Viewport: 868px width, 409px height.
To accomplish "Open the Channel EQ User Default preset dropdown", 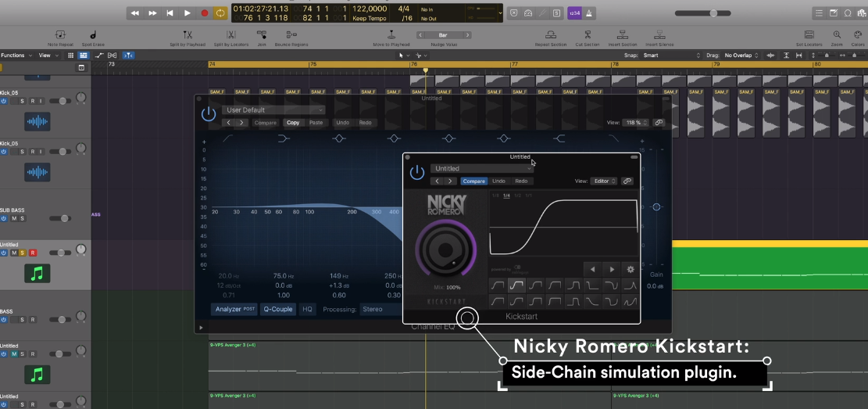I will [273, 109].
